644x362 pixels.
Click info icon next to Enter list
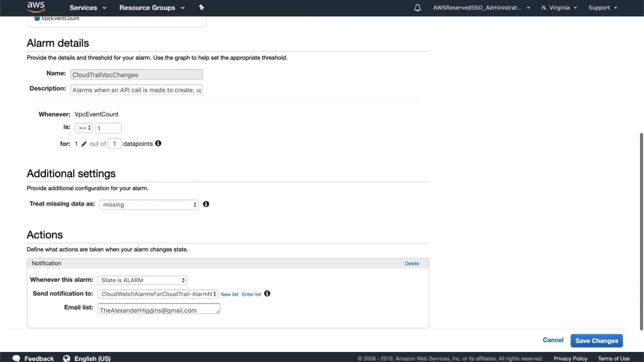pos(267,294)
